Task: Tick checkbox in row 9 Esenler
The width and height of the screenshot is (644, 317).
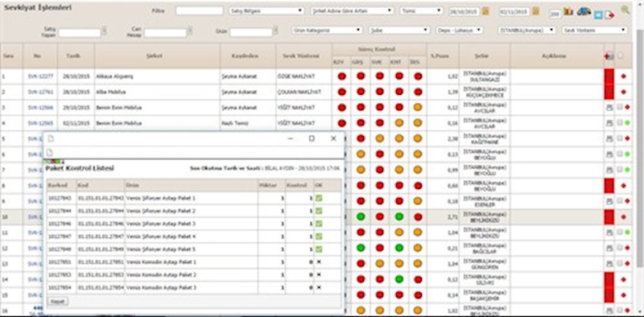Action: click(620, 201)
